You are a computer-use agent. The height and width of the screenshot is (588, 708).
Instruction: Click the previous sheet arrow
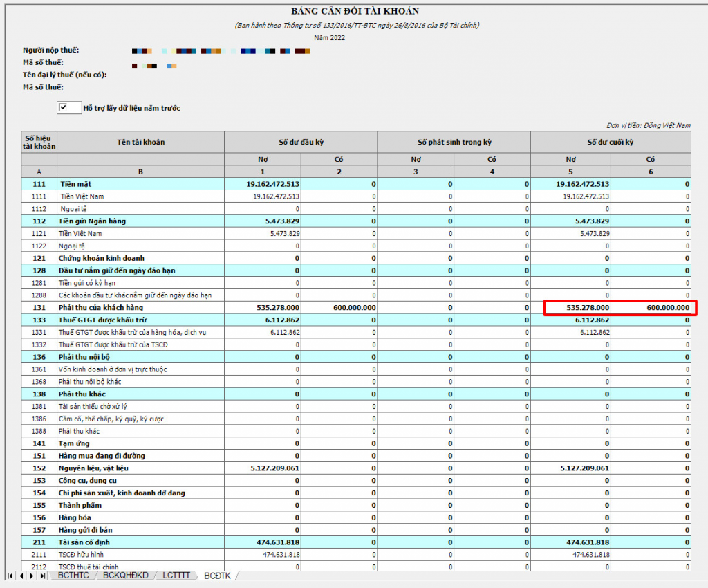click(x=21, y=576)
